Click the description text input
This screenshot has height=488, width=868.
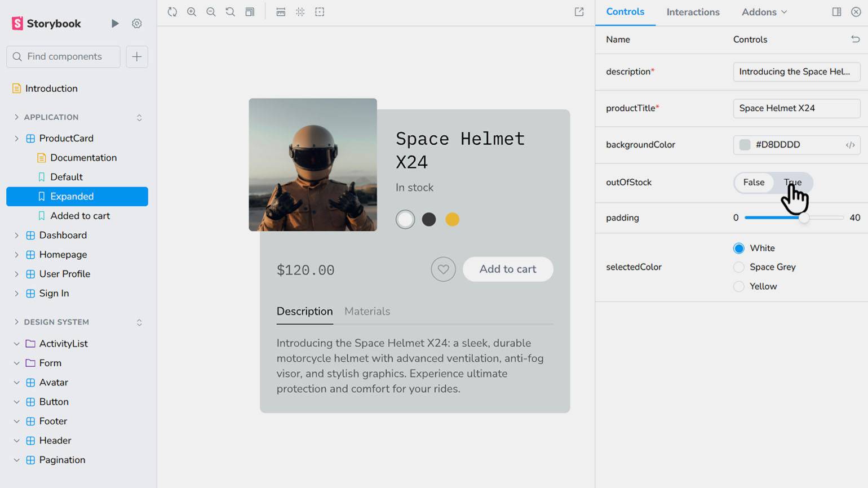796,72
